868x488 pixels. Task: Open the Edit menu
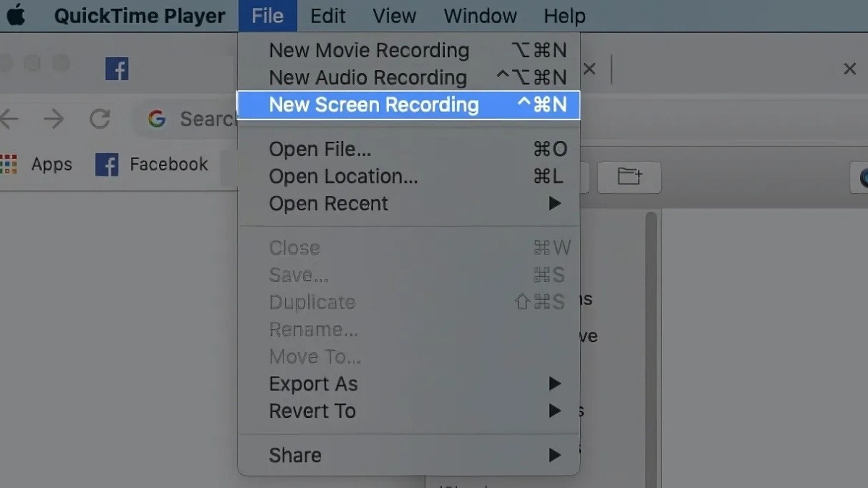pos(328,16)
